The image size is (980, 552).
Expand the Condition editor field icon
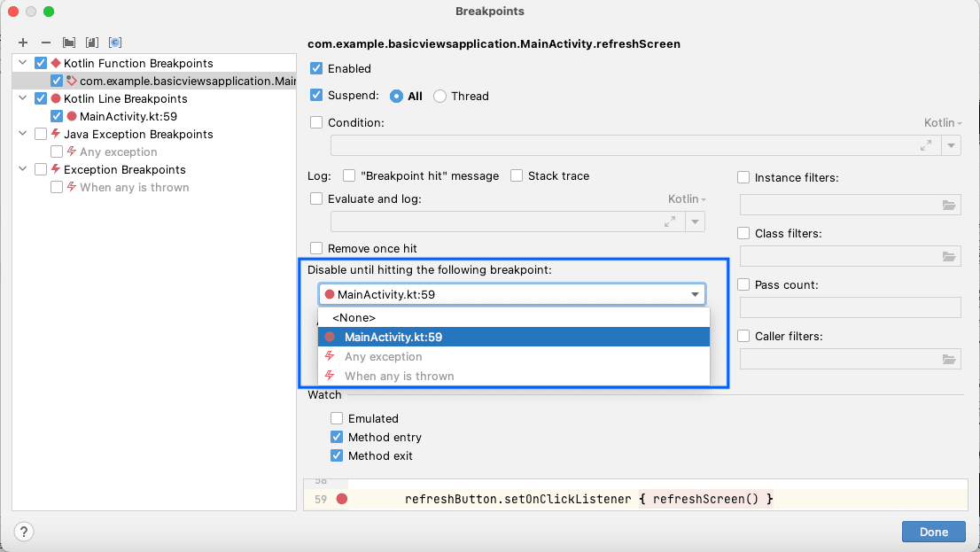click(x=926, y=145)
